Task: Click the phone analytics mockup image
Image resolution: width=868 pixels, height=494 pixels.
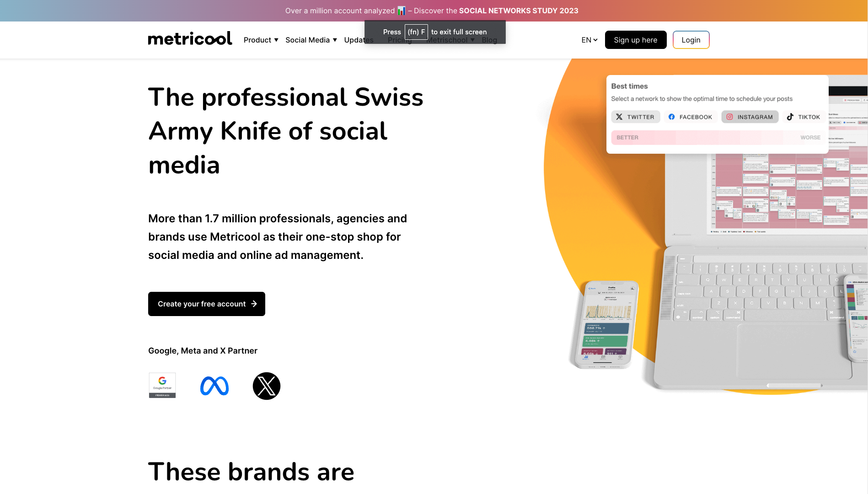Action: 607,325
